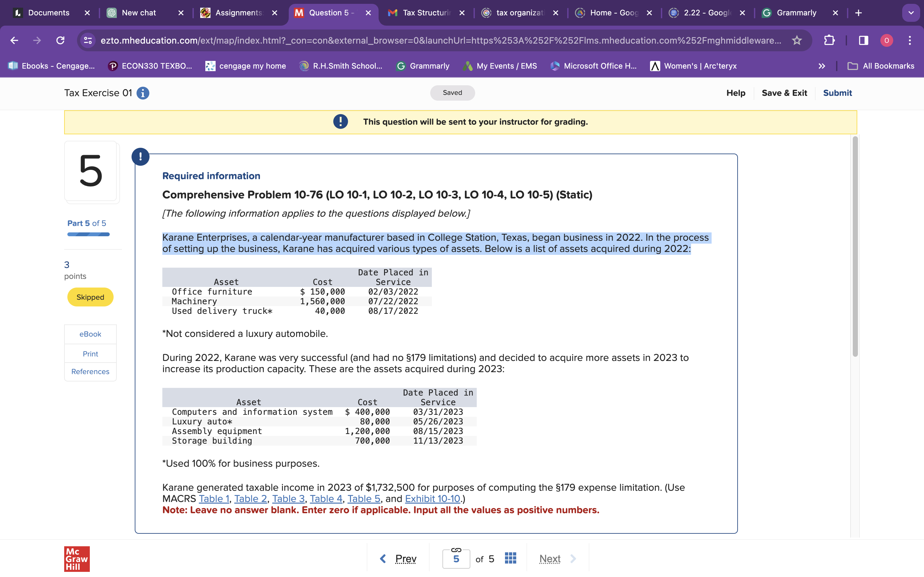
Task: Click the browser profile avatar
Action: (886, 40)
